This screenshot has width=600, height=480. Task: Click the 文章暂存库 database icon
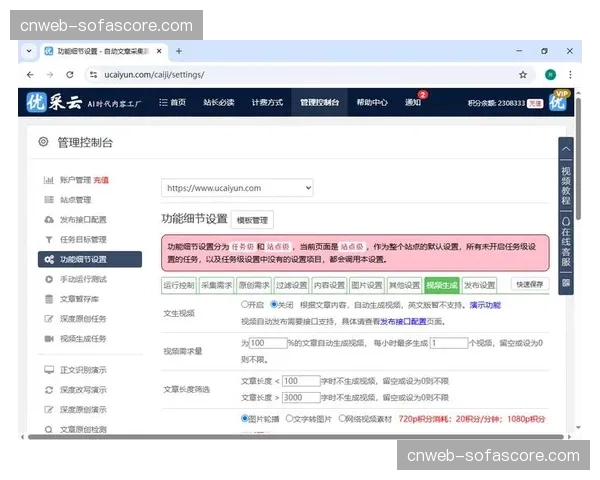(49, 299)
